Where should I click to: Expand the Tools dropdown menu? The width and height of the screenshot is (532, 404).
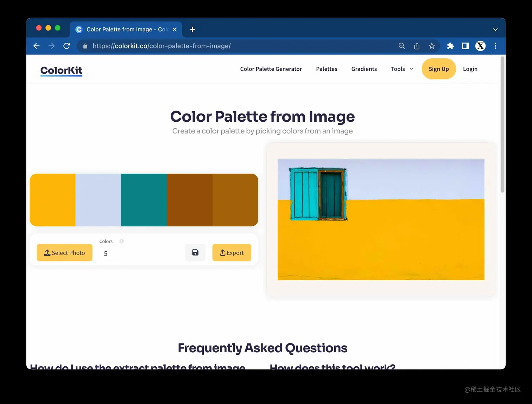401,69
